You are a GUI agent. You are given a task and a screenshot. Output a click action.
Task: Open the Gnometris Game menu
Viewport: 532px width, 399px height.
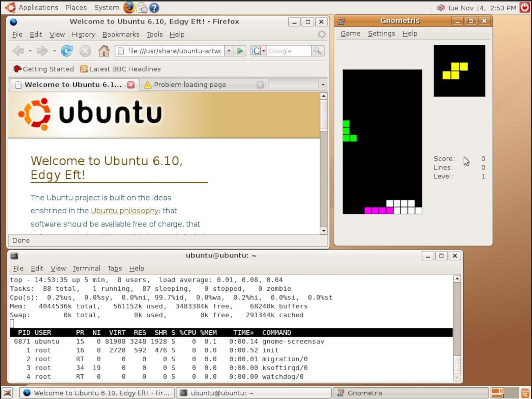point(350,34)
